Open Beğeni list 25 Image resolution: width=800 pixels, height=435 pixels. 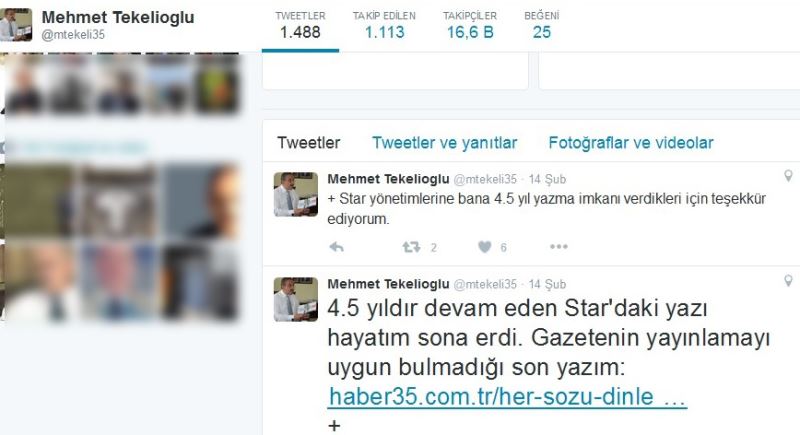tap(542, 25)
